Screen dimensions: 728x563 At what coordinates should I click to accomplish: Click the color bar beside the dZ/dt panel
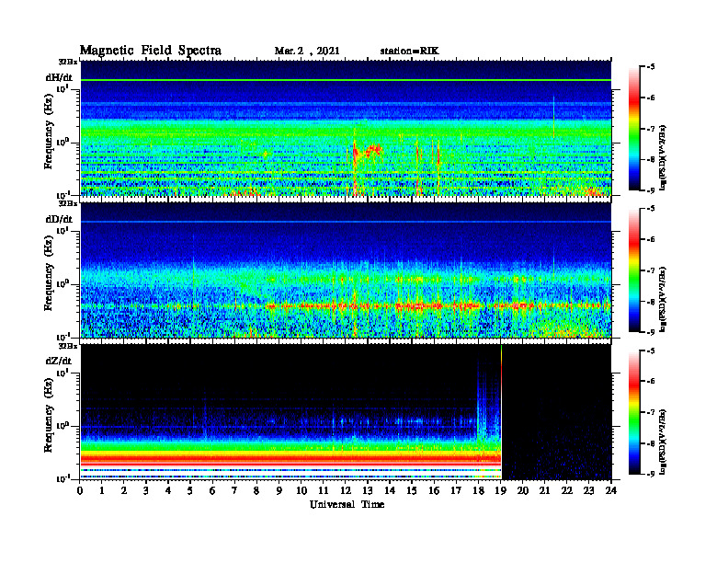pyautogui.click(x=634, y=412)
